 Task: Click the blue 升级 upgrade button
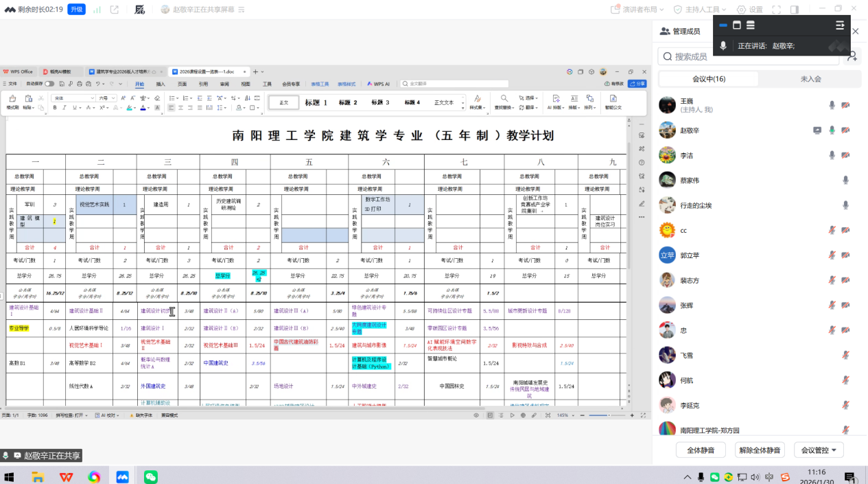pos(77,10)
